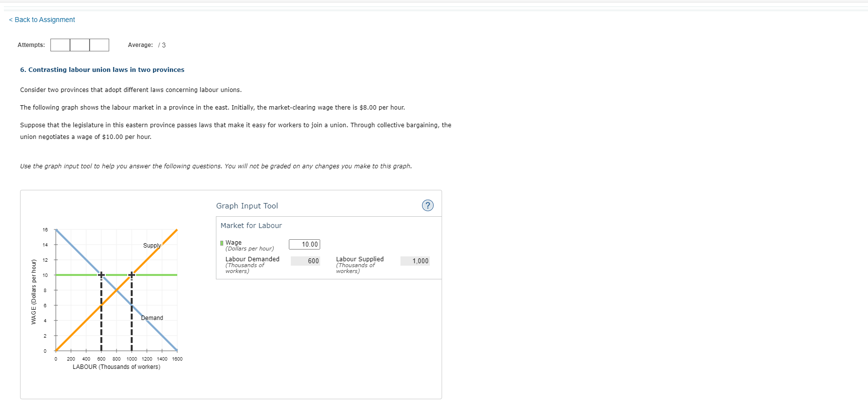Select the second Attempts box
Viewport: 868px width, 410px height.
point(80,45)
